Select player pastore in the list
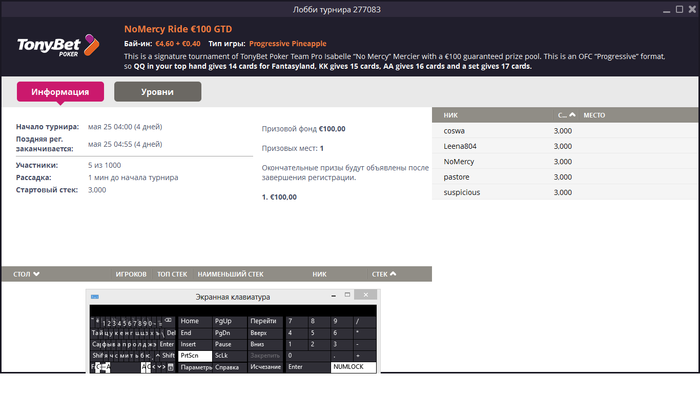 tap(564, 177)
